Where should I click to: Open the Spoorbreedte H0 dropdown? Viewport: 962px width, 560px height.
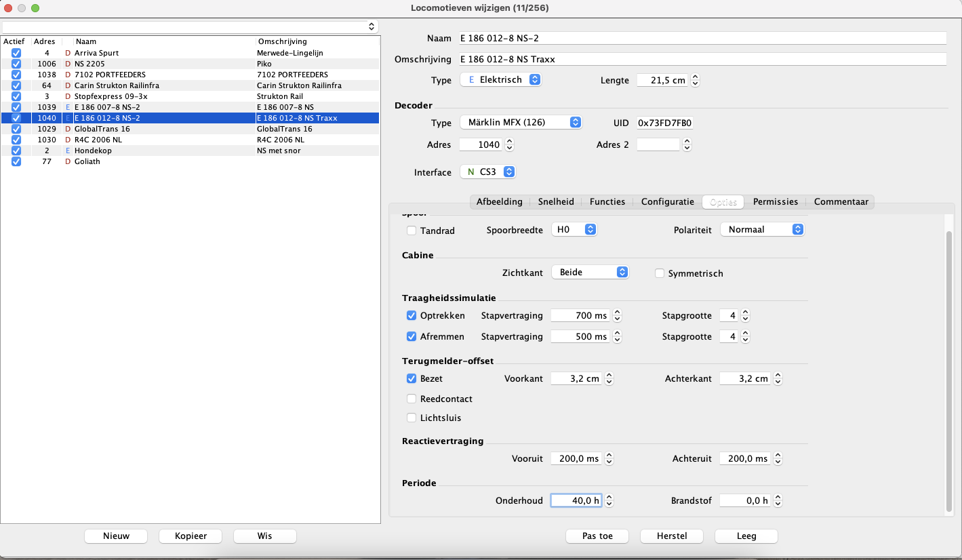(x=574, y=230)
